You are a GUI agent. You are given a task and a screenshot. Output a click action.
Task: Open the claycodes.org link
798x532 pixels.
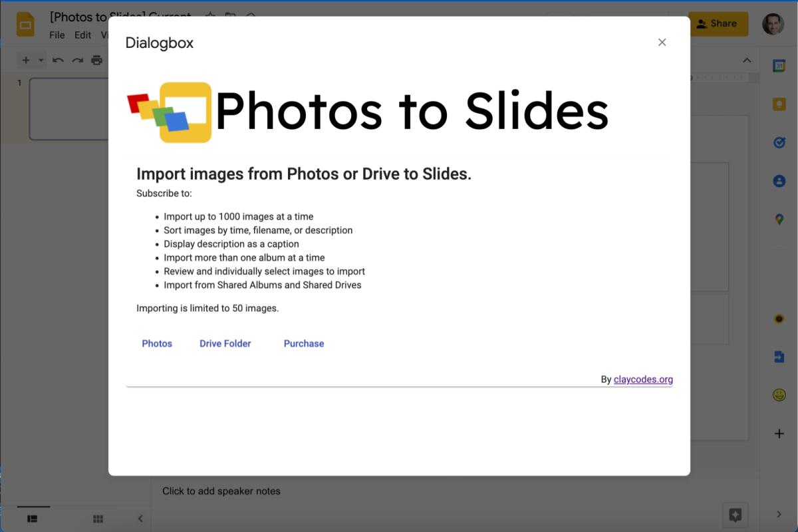click(643, 380)
